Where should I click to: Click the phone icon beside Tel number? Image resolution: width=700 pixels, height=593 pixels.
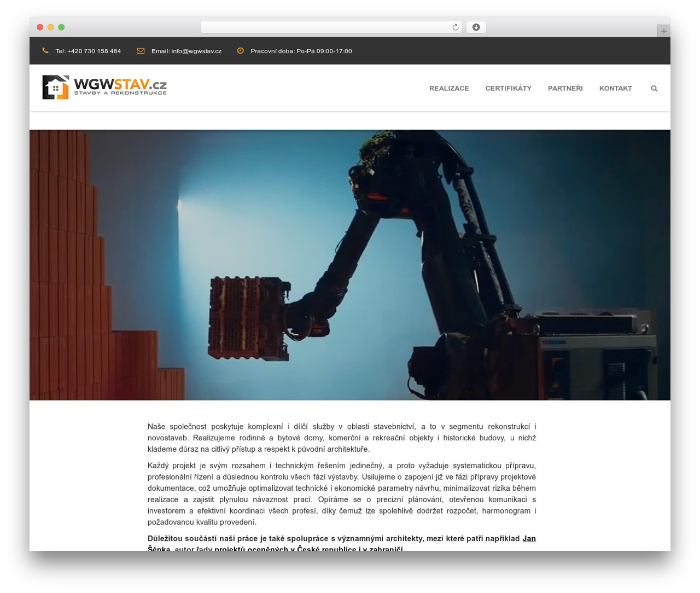pyautogui.click(x=45, y=51)
